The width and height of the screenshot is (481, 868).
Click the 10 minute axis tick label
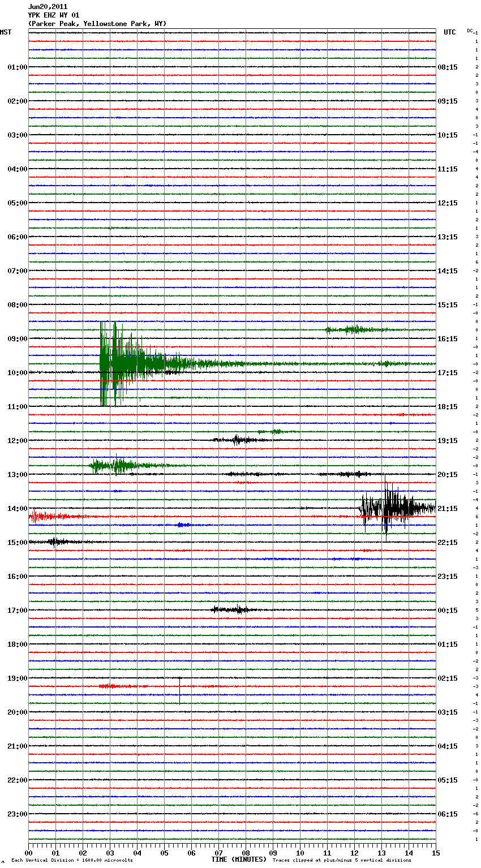click(300, 853)
